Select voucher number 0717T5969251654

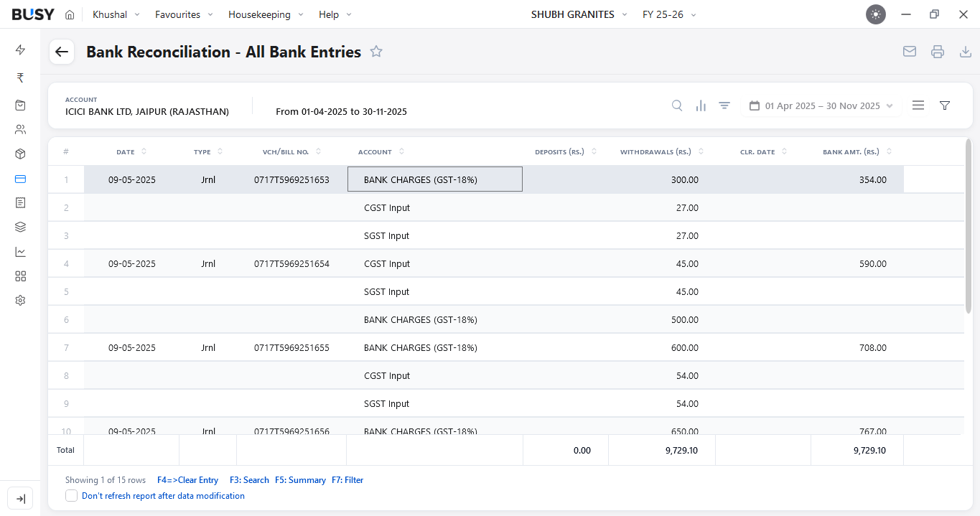(291, 264)
